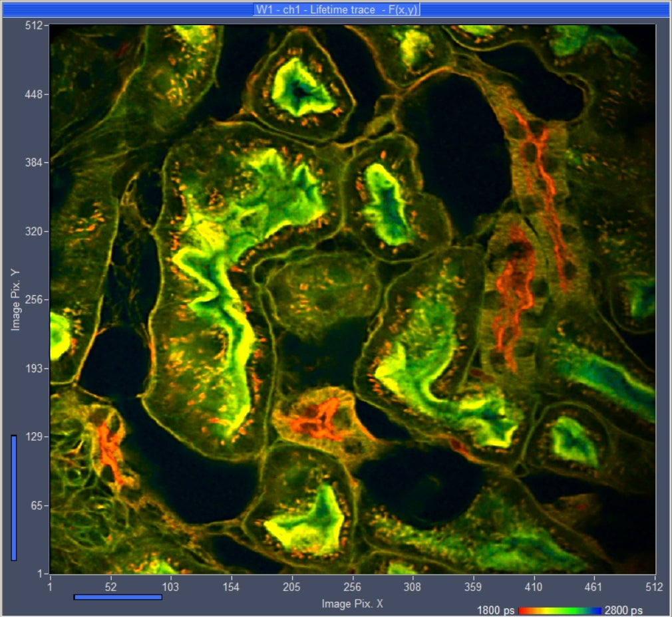Select the 'W1 - ch1 - Lifetime trace' title

336,9
